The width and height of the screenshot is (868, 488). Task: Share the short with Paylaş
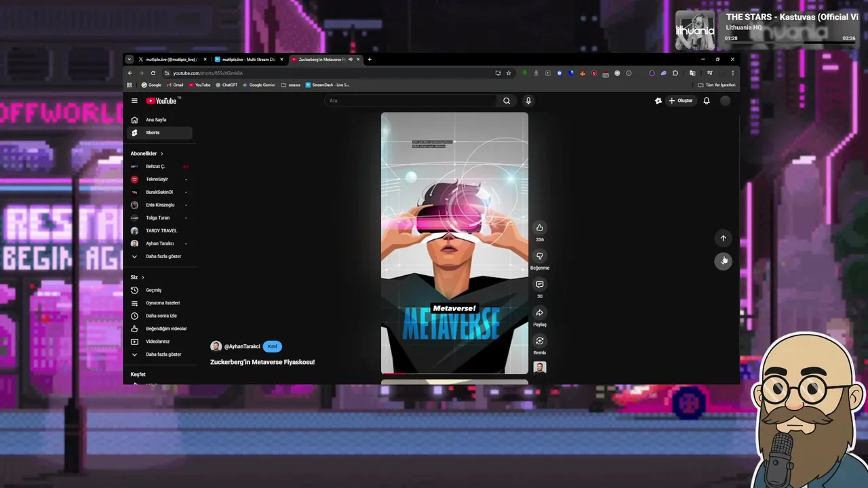[x=540, y=312]
